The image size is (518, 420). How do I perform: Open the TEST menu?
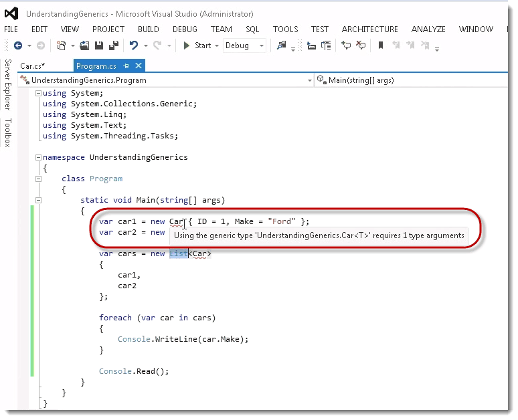pyautogui.click(x=319, y=29)
